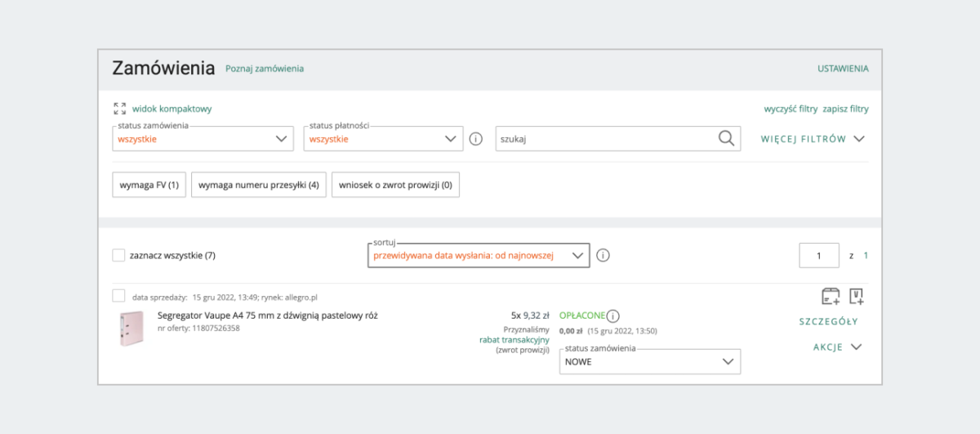Screen dimensions: 980x434
Task: Filter by wymaga numeru przesyłki (4)
Action: coord(258,185)
